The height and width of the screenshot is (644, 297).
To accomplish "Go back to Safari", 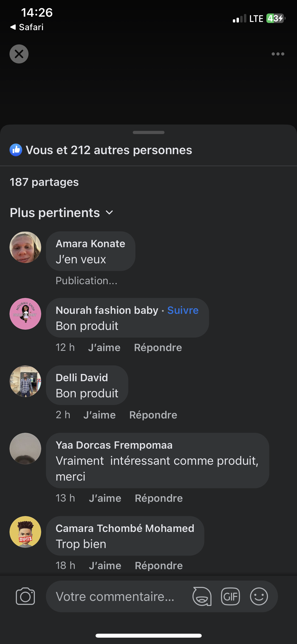I will click(x=27, y=27).
